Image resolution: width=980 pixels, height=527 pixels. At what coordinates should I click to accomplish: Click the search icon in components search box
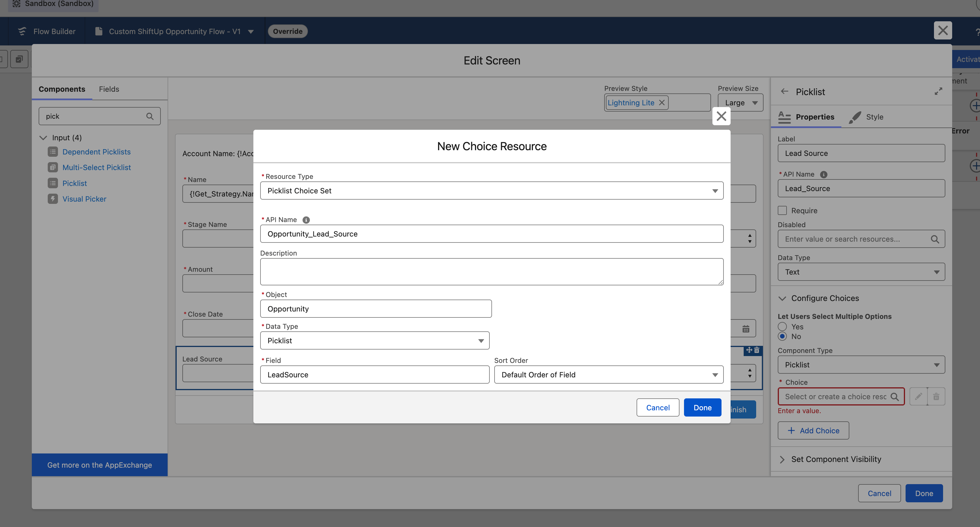(150, 116)
